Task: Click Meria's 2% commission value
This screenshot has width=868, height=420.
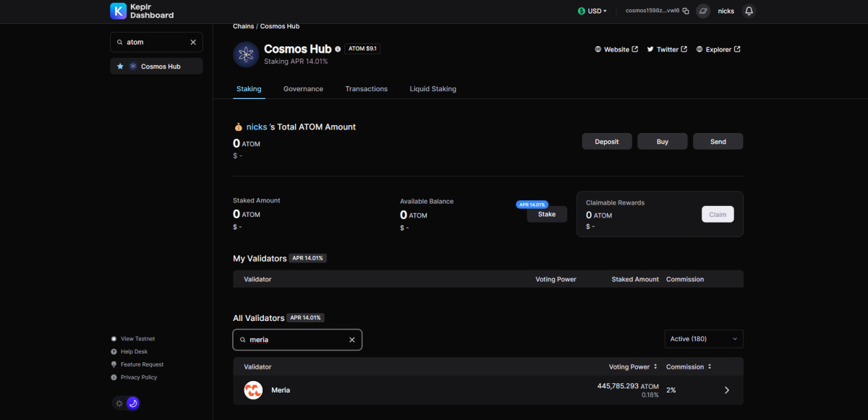Action: pyautogui.click(x=671, y=390)
